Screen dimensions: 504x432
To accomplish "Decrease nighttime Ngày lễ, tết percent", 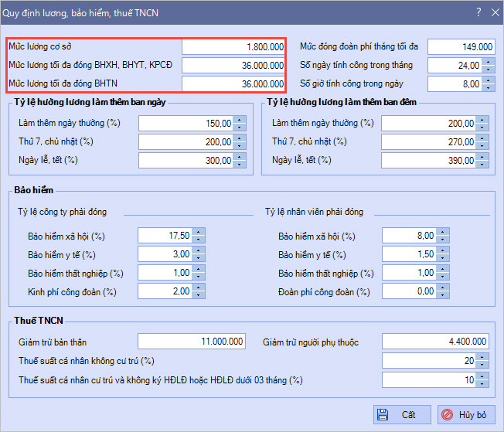I will [482, 164].
